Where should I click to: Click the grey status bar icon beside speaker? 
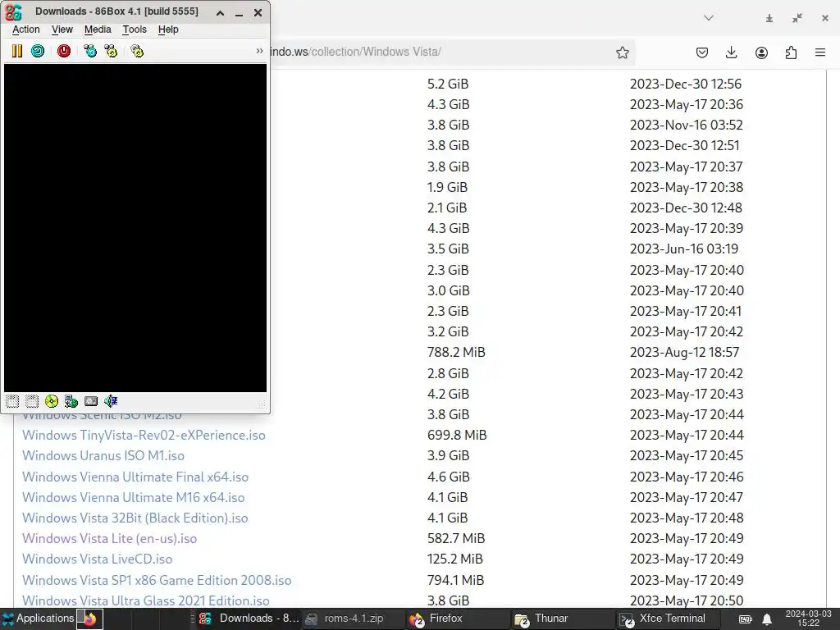[91, 400]
